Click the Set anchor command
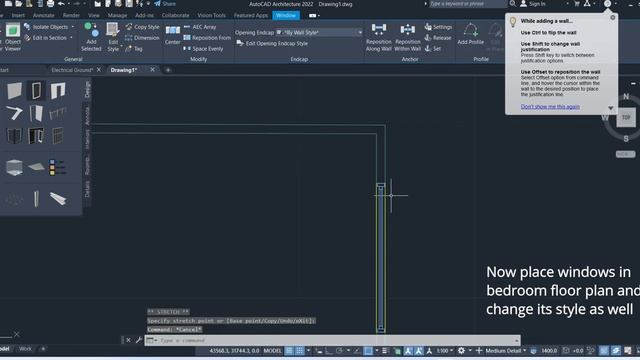Image resolution: width=640 pixels, height=360 pixels. click(433, 49)
